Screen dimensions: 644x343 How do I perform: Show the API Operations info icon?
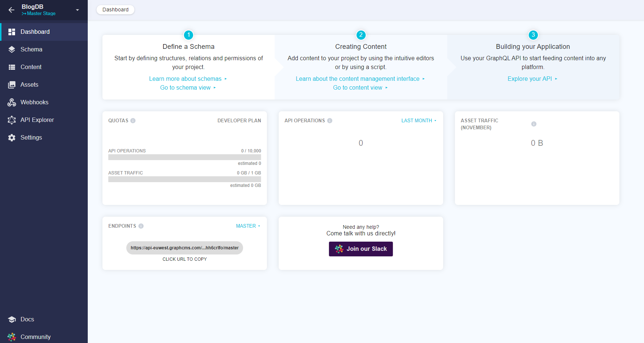tap(330, 120)
